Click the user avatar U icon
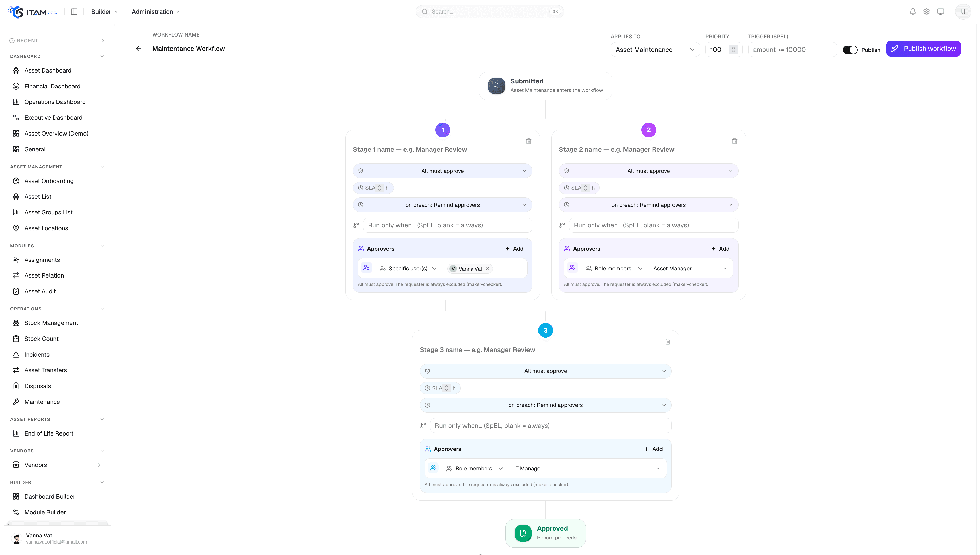Viewport: 980px width, 555px height. pos(963,12)
